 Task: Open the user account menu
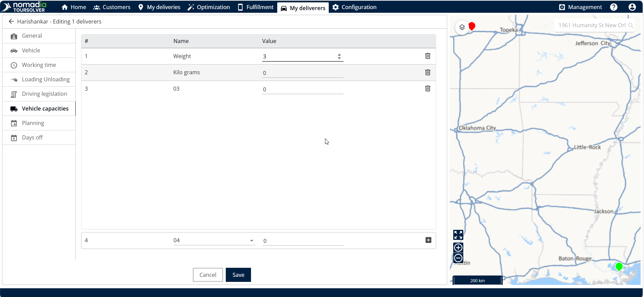pos(632,7)
